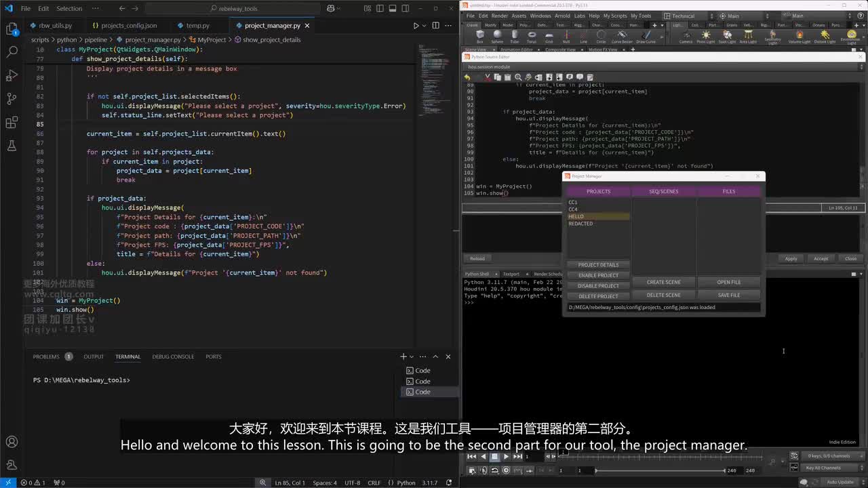Select the Draw Curve shelf tool
The image size is (868, 488).
coord(646,37)
